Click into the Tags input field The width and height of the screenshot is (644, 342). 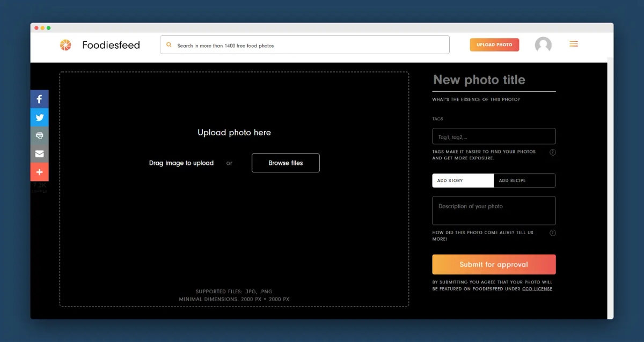click(494, 136)
